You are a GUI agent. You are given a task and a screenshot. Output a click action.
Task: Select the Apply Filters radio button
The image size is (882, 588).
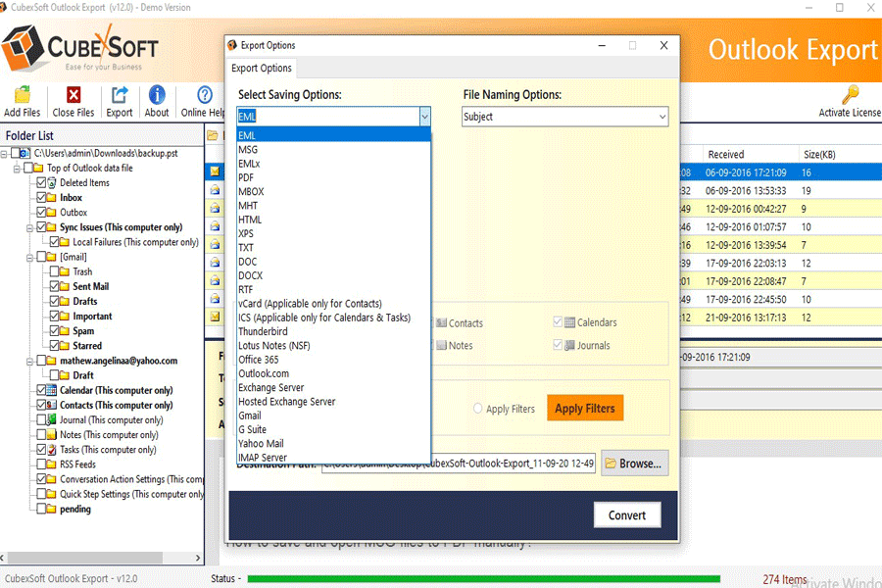[478, 409]
